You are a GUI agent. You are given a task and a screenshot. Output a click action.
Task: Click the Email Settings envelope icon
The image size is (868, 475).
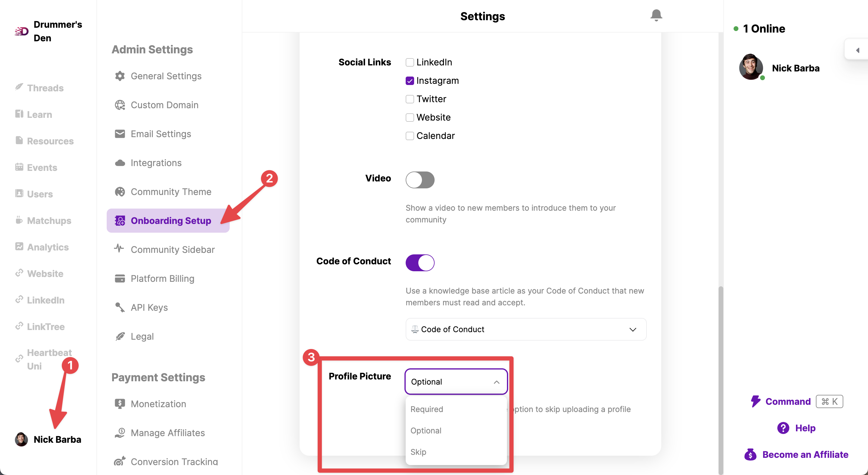click(120, 134)
